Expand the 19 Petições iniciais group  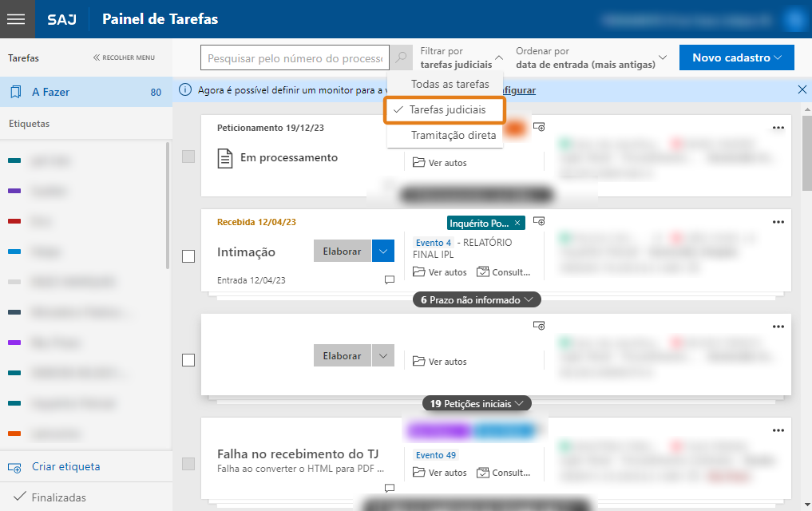coord(477,404)
